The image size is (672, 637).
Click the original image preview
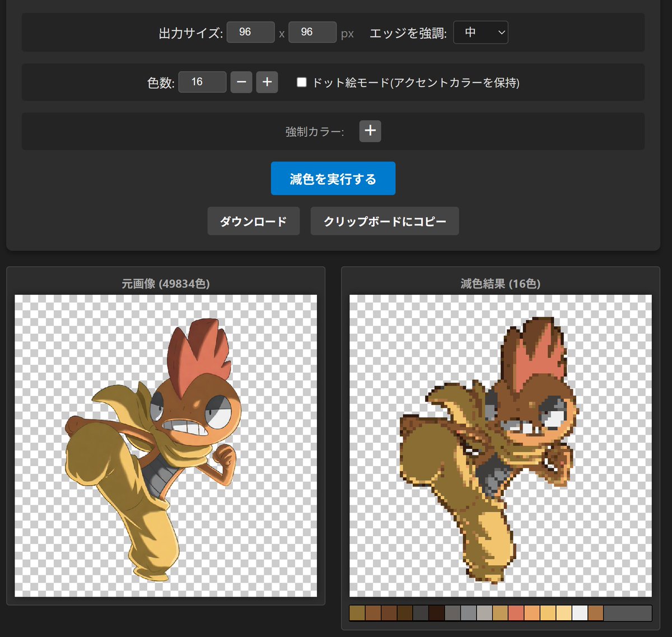click(x=166, y=446)
